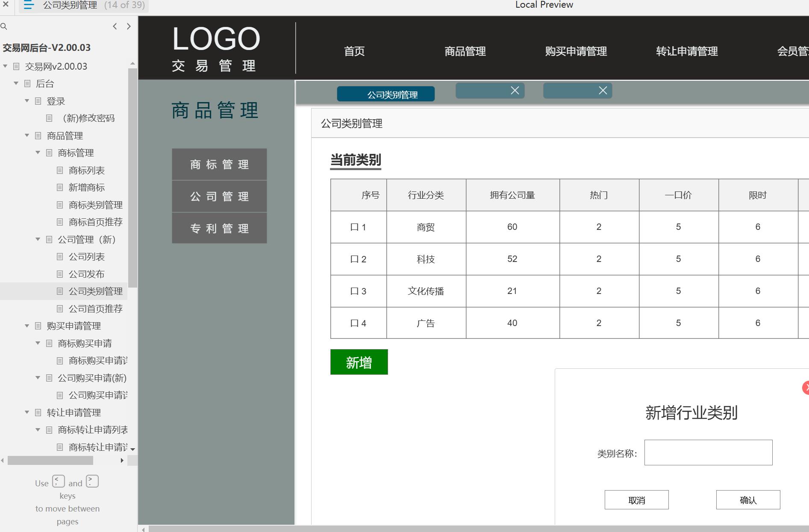Open 商标首页推荐 page in tree
The image size is (809, 532).
96,222
